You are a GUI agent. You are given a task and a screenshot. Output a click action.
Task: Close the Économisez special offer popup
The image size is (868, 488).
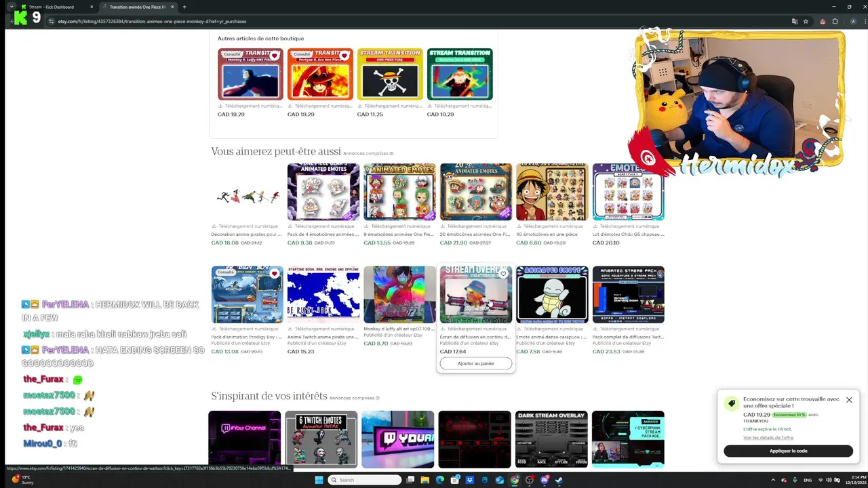pos(849,400)
